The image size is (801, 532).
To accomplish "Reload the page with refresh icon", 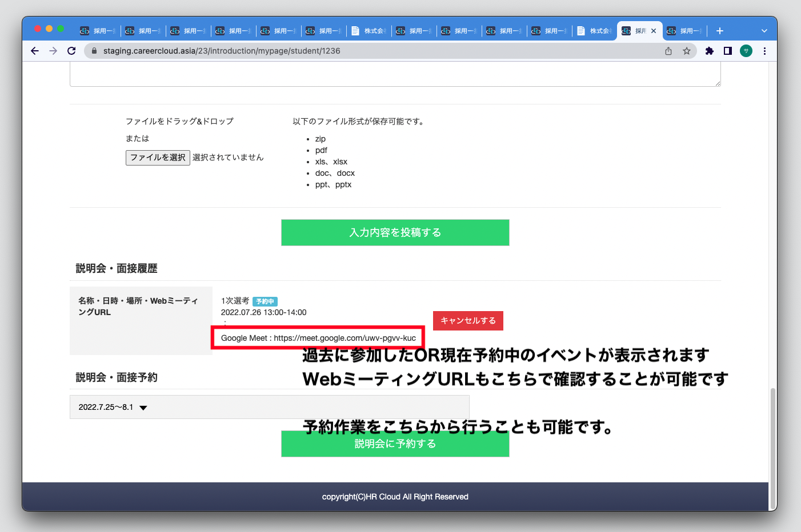I will tap(71, 51).
